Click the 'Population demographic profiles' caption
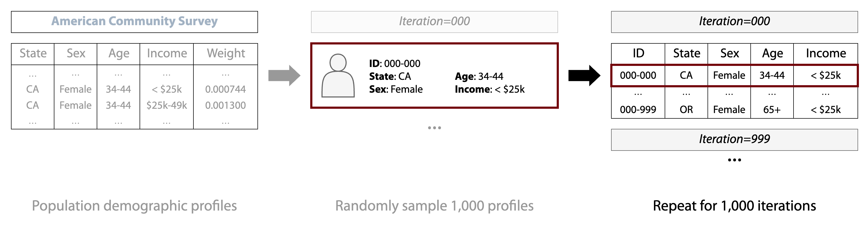Viewport: 868px width, 225px height. [134, 206]
